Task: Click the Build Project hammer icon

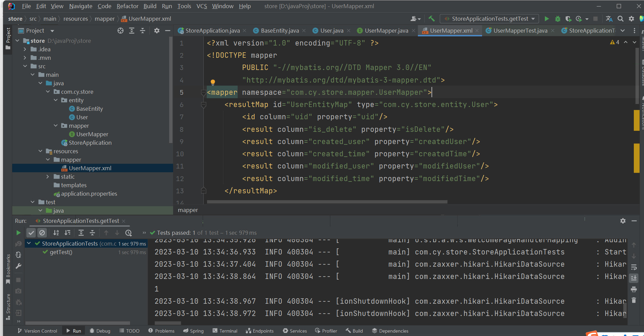Action: click(x=431, y=19)
